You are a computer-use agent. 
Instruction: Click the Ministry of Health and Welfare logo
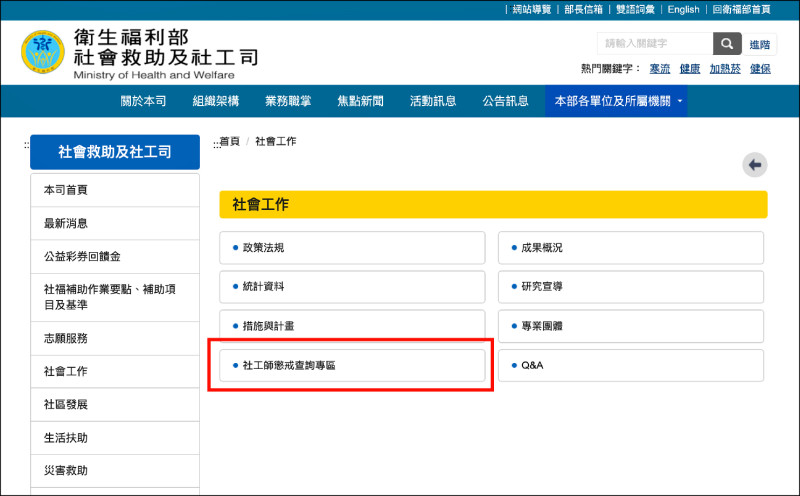click(x=43, y=54)
